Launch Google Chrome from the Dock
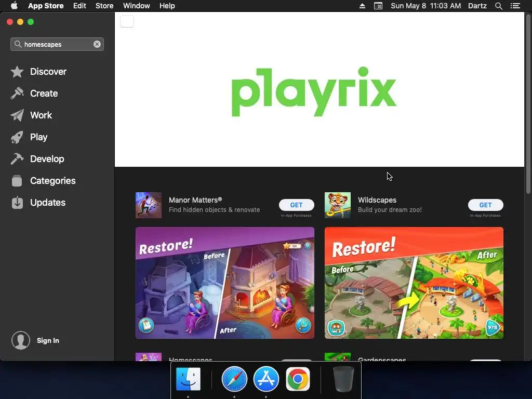The width and height of the screenshot is (532, 399). (x=298, y=379)
